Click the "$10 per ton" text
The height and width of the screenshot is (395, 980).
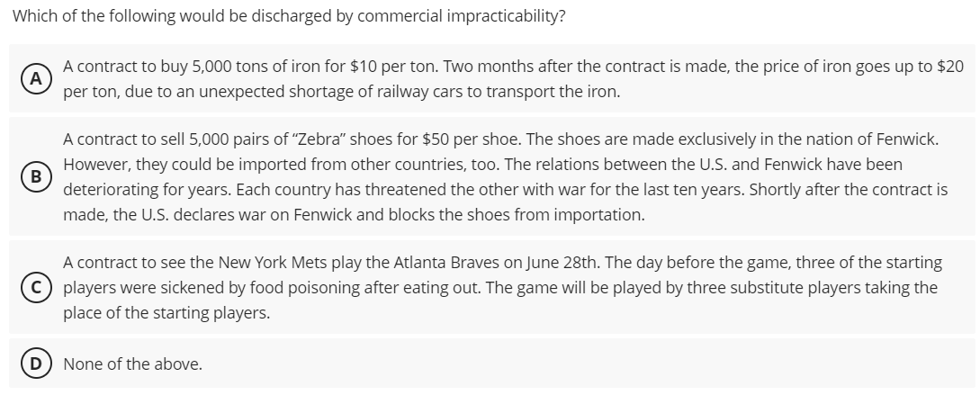pos(387,66)
